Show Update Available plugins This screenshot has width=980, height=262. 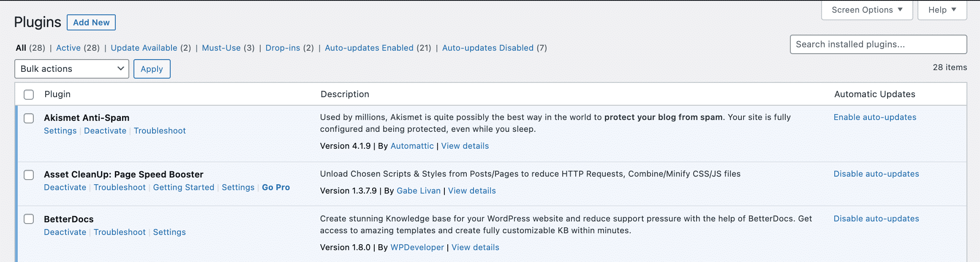(144, 48)
